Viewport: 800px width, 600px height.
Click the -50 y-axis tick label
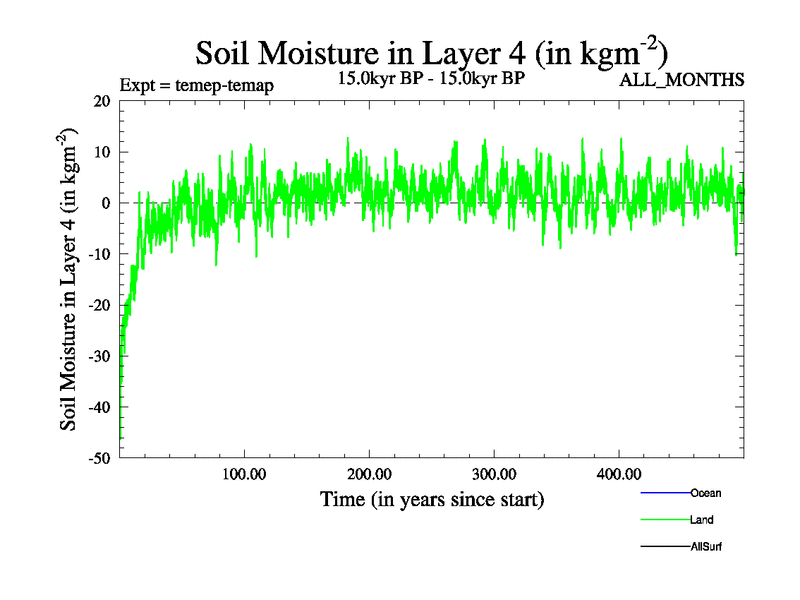pyautogui.click(x=97, y=458)
